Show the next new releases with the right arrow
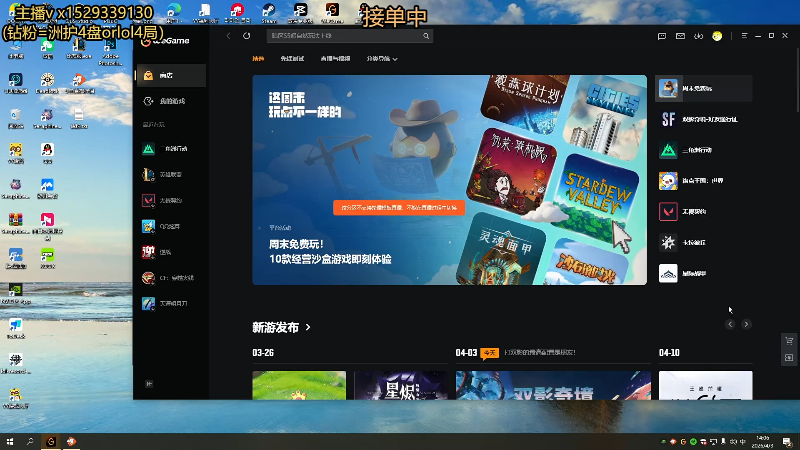This screenshot has width=800, height=450. [x=746, y=324]
